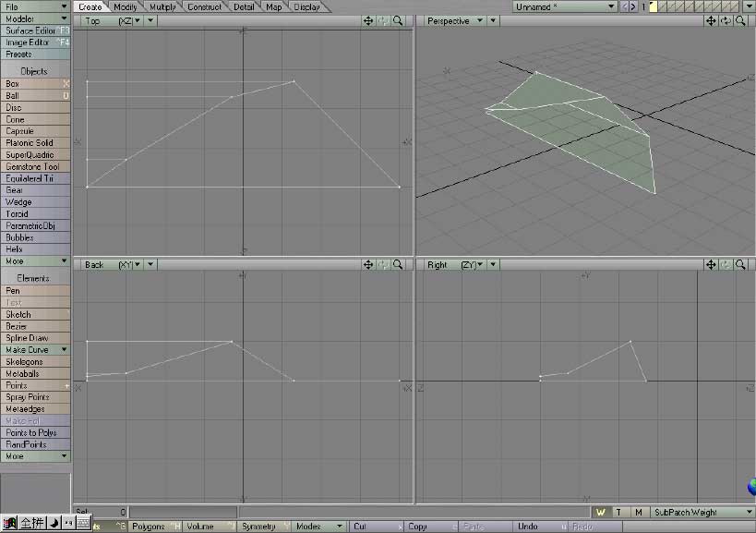Toggle the W weight map button
This screenshot has height=533, width=756.
click(x=601, y=512)
